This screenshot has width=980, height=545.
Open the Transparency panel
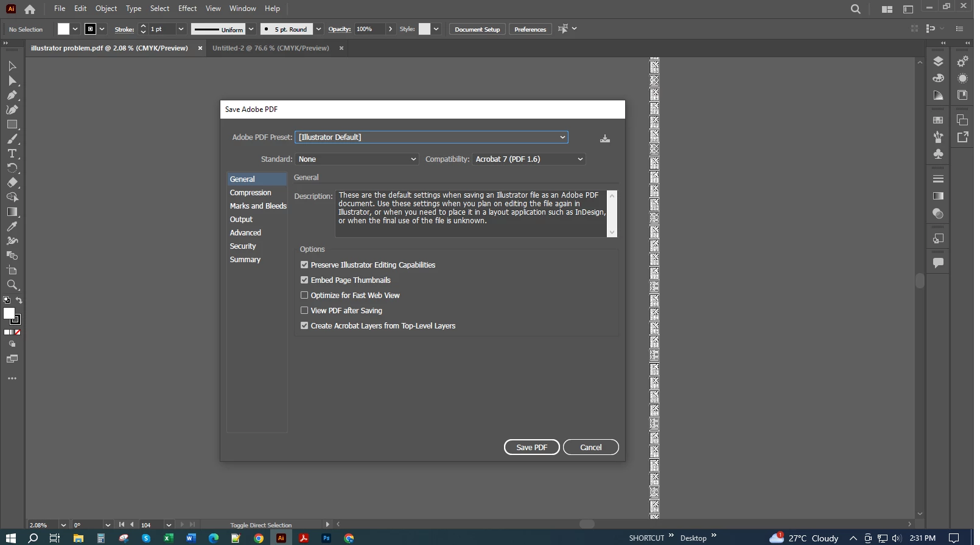(x=938, y=213)
